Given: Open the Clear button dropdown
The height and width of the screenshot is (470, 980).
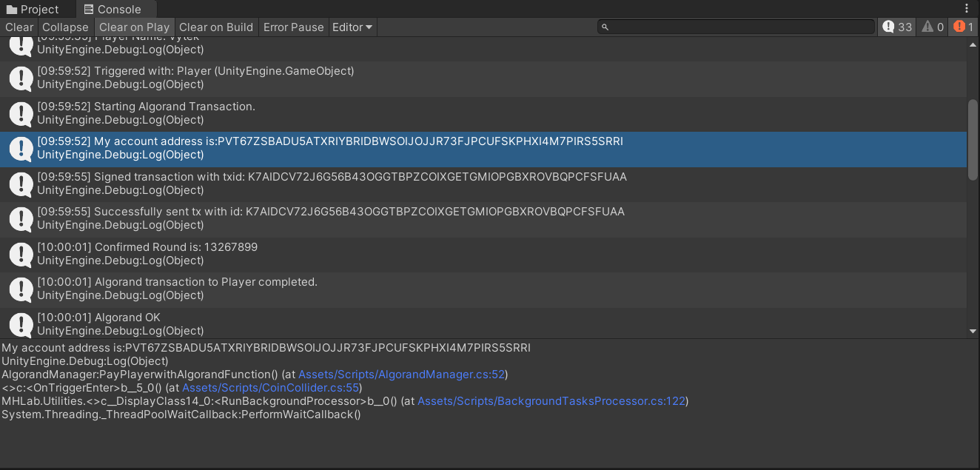Looking at the screenshot, I should 19,27.
